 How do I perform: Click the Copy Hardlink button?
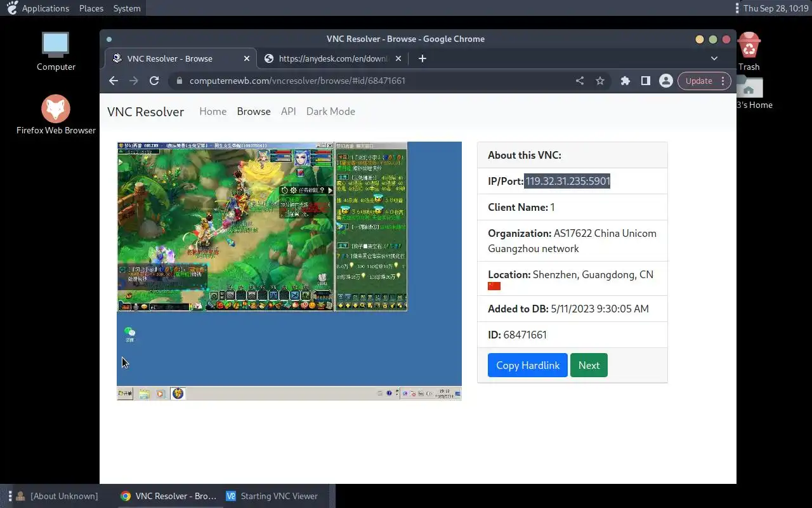click(x=528, y=365)
